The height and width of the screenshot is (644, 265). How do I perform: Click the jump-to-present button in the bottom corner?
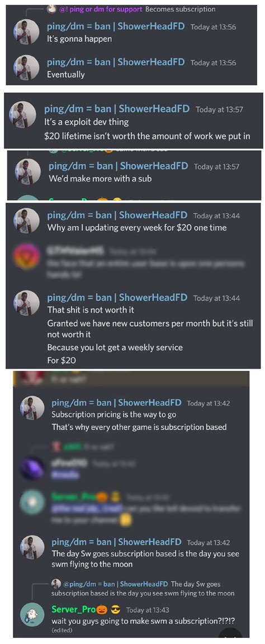230,632
